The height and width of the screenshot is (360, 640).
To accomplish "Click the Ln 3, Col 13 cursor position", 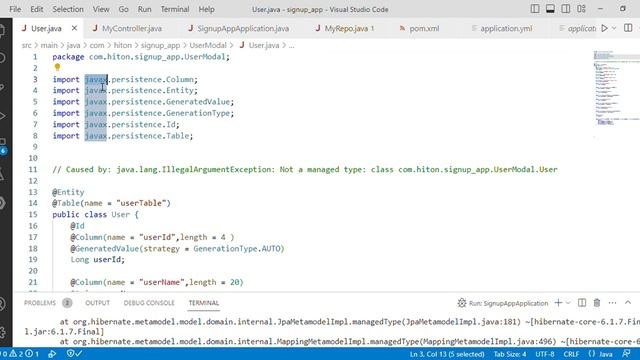I will [447, 354].
